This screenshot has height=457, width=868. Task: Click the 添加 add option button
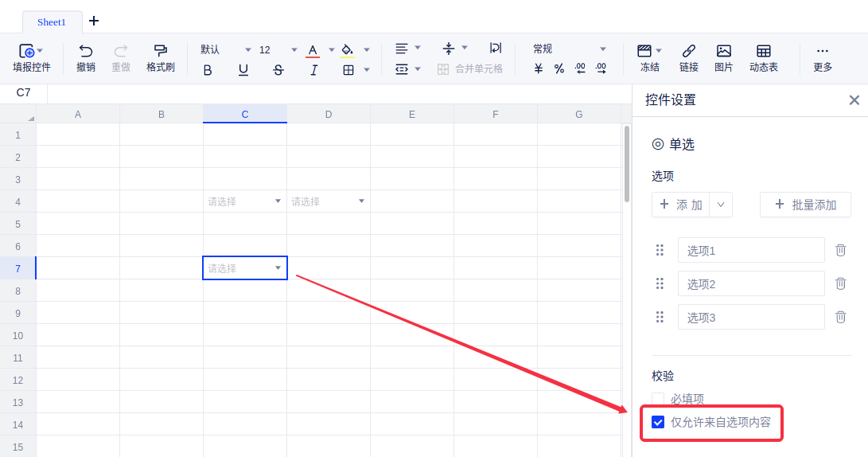(x=681, y=205)
